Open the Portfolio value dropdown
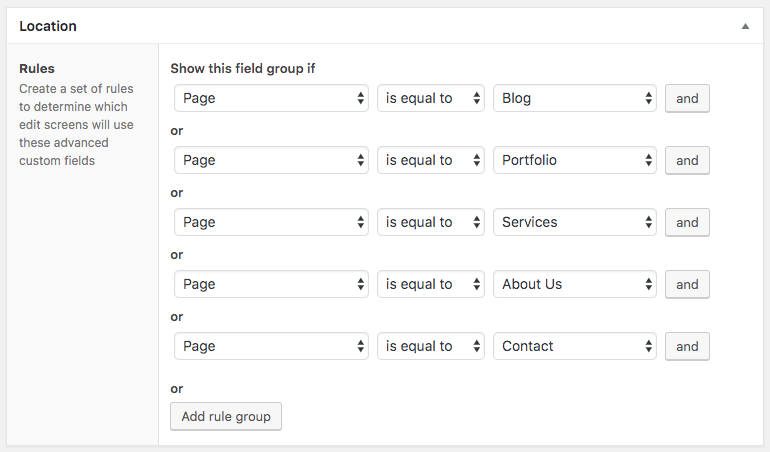770x452 pixels. pos(575,160)
